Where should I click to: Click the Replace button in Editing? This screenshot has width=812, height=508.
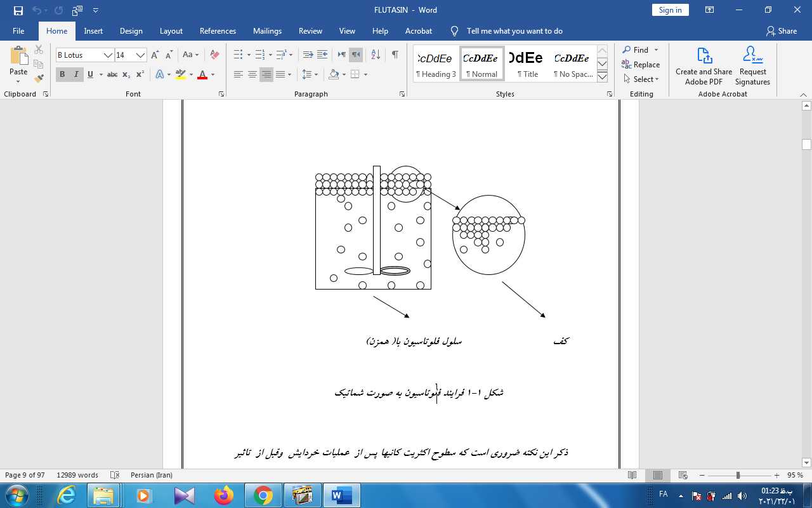641,65
